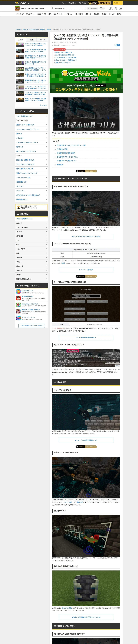138x644 pixels.
Task: Click ウォーデンの対策や詳細はこちら button
Action: point(86,440)
